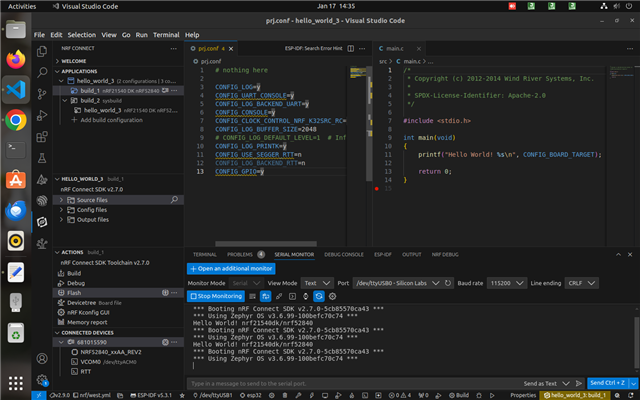Open the Baud rate 115200 dropdown
The width and height of the screenshot is (640, 400).
tap(507, 283)
